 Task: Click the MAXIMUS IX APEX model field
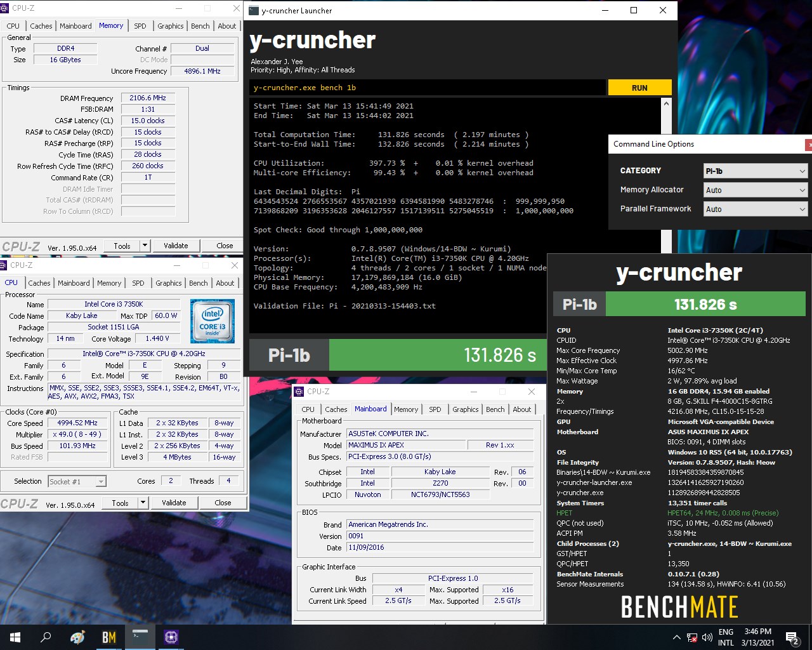(x=406, y=445)
